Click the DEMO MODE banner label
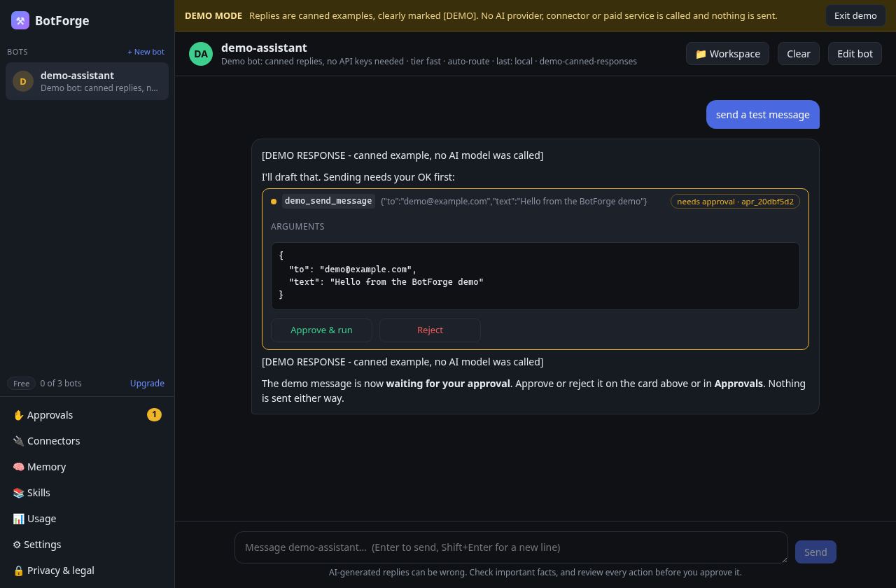This screenshot has height=588, width=896. coord(213,15)
